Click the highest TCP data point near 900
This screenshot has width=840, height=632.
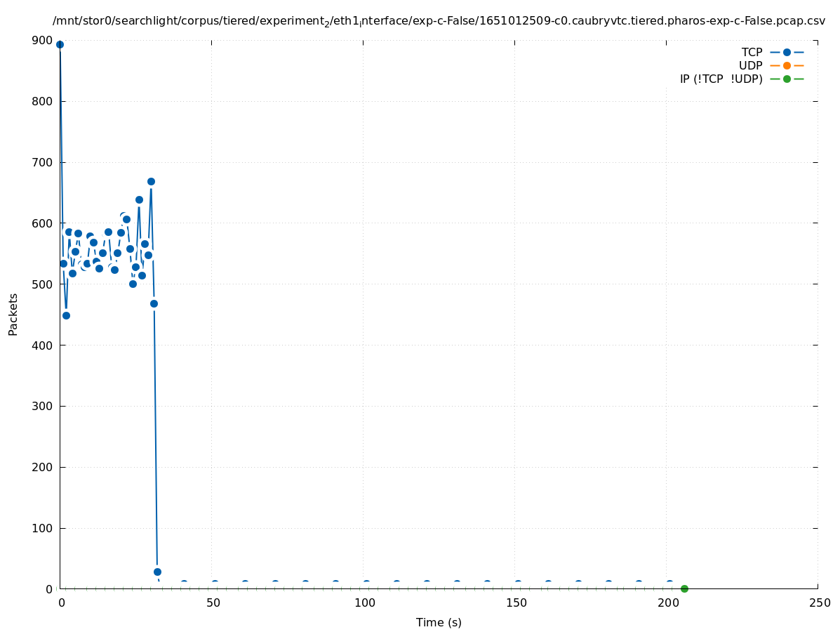coord(60,44)
